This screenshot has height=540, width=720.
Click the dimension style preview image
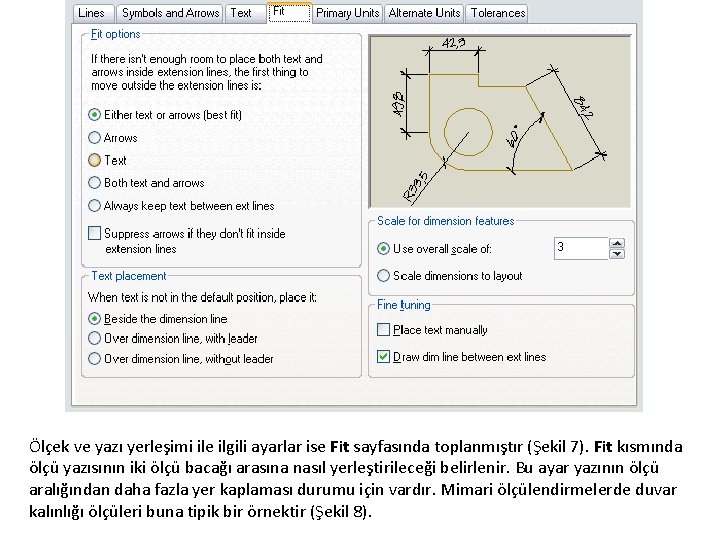click(500, 122)
